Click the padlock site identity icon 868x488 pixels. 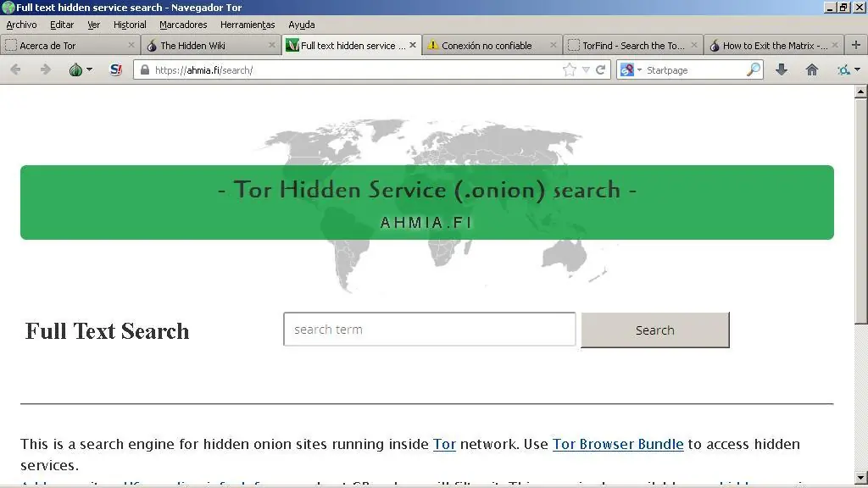pos(145,70)
